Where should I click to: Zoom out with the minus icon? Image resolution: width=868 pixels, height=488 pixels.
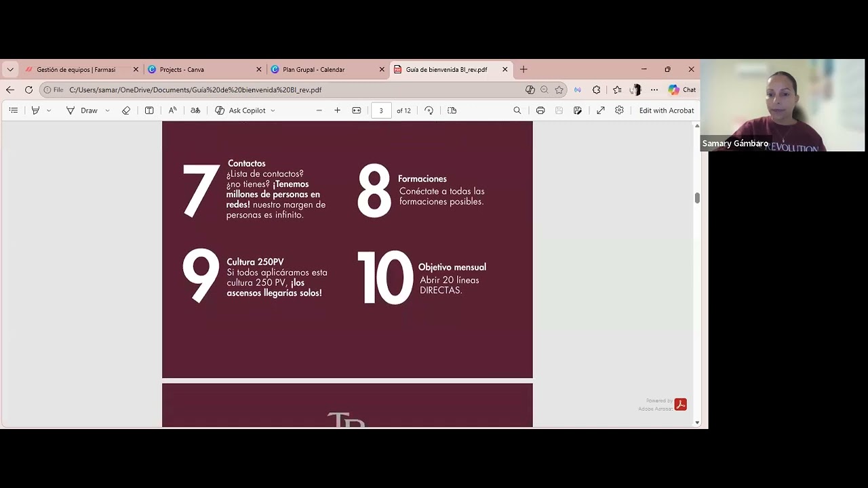pyautogui.click(x=319, y=110)
